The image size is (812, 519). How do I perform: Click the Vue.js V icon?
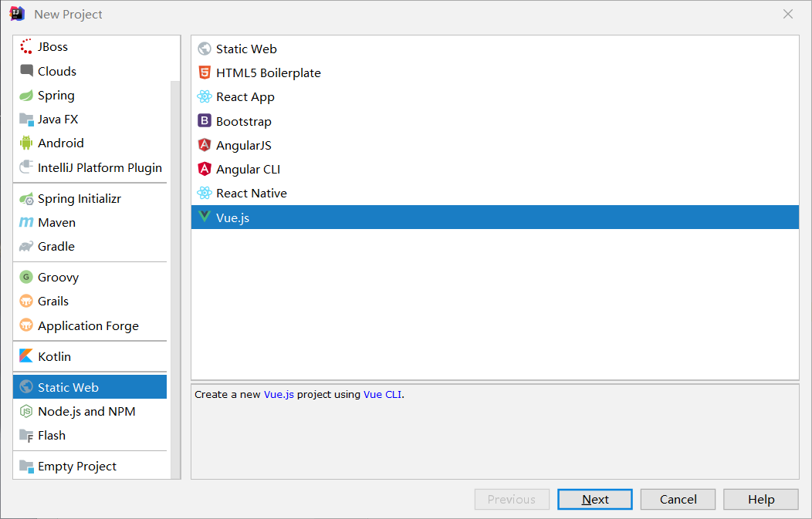point(205,217)
